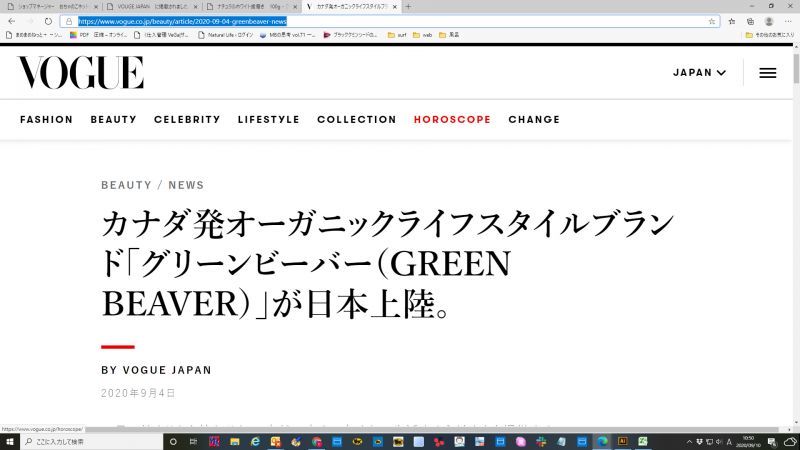Show hidden system tray icons chevron
800x450 pixels.
point(689,442)
